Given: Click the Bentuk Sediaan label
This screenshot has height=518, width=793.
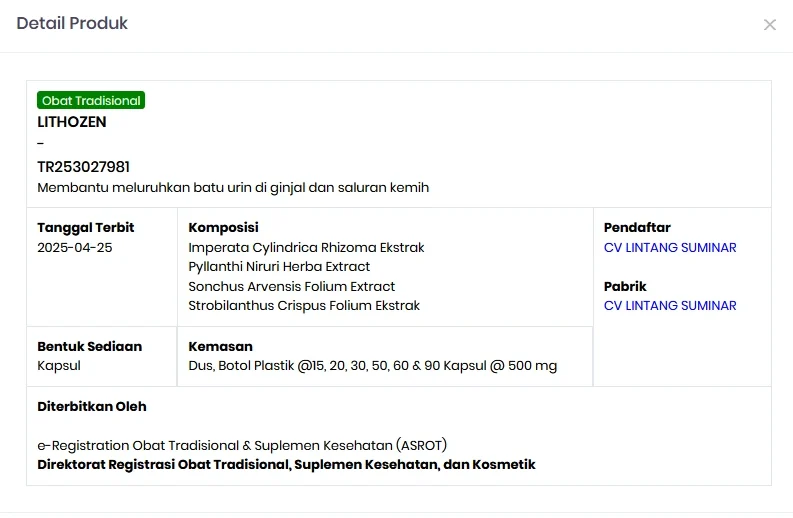Looking at the screenshot, I should pyautogui.click(x=90, y=347).
